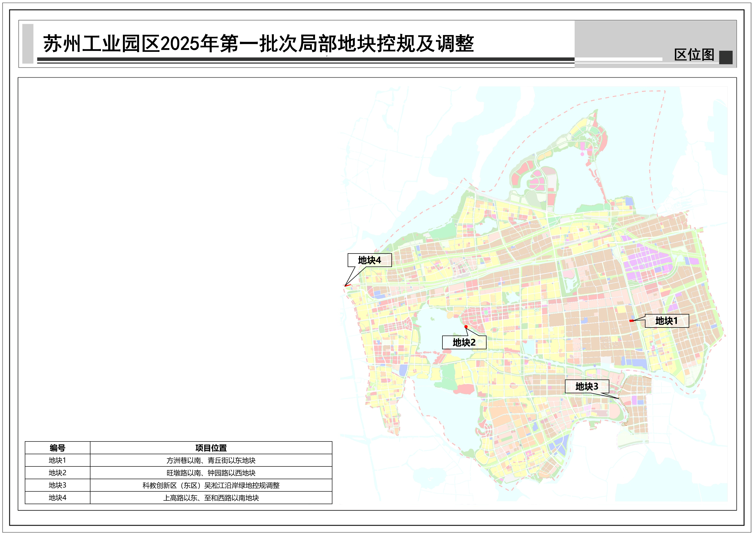Select the 编号 table header cell

tap(58, 448)
